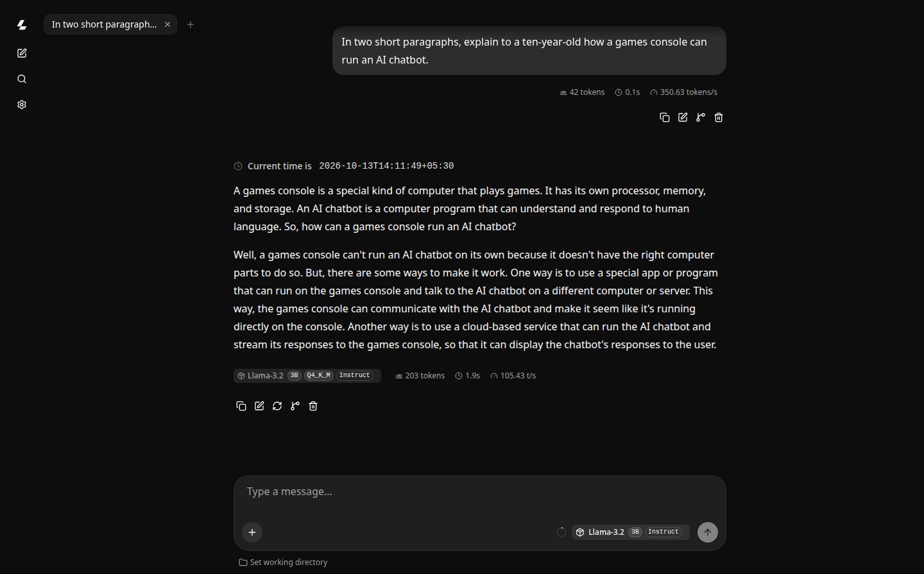This screenshot has width=924, height=574.
Task: Edit the assistant's response
Action: [x=259, y=406]
